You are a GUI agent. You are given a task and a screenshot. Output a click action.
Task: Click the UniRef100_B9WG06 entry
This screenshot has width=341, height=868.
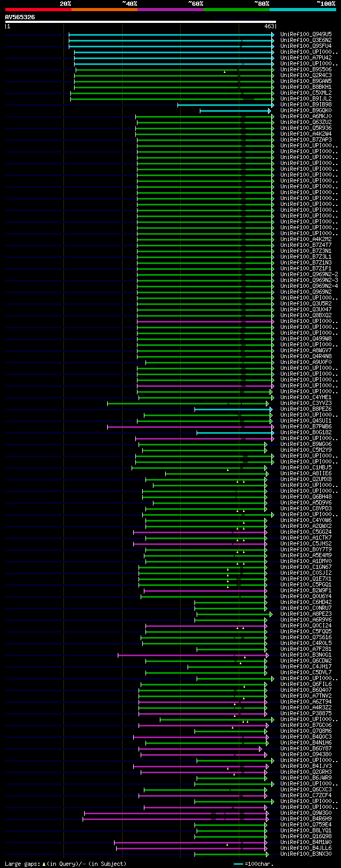coord(306,444)
